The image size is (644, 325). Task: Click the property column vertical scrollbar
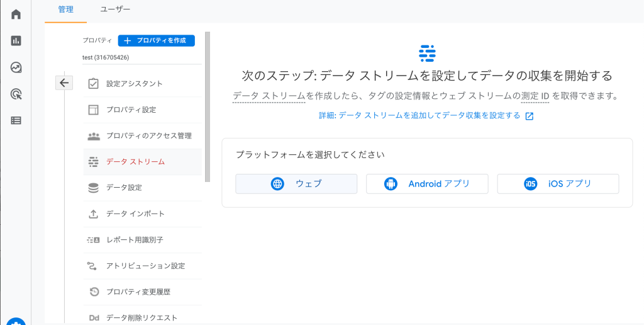(208, 107)
